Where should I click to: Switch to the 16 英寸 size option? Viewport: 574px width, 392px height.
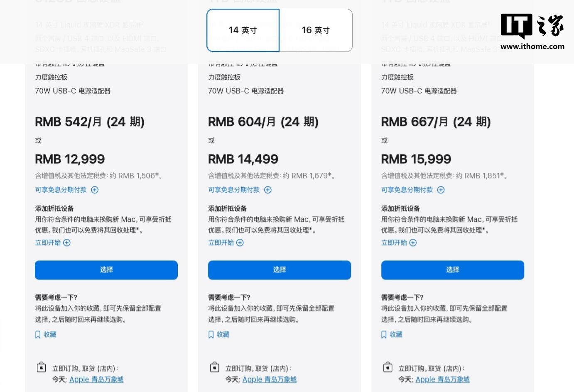pyautogui.click(x=316, y=30)
